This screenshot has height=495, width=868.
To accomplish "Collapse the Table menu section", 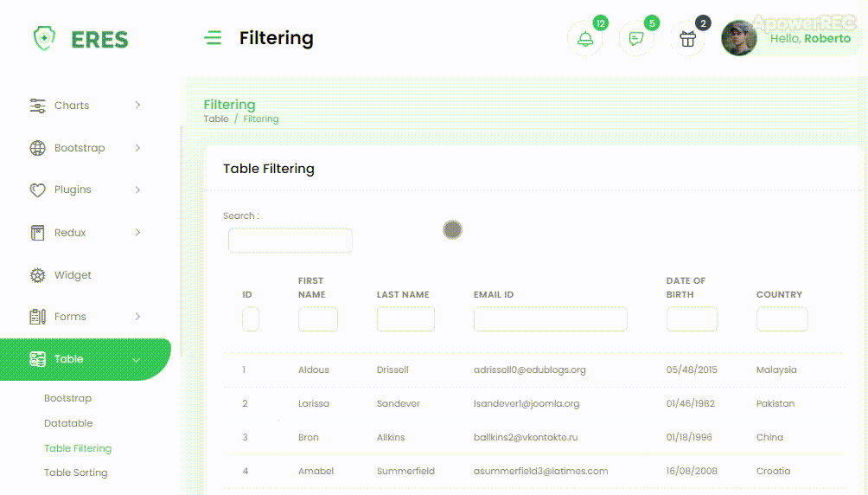I will 137,359.
